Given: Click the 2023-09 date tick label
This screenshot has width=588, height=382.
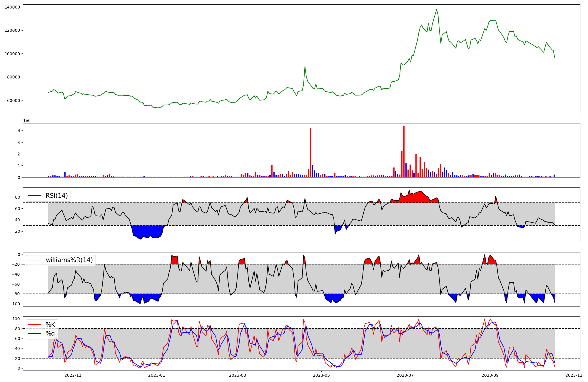Looking at the screenshot, I should coord(490,375).
